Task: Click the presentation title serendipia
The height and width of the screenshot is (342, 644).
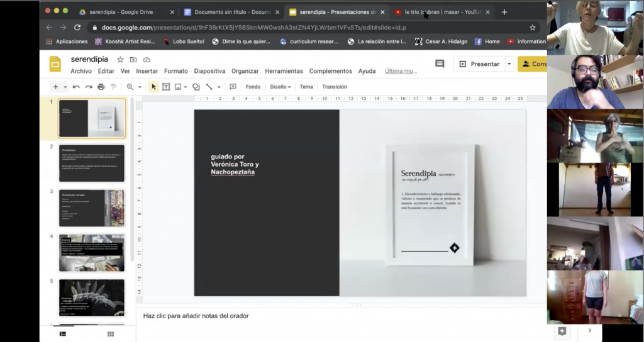Action: click(x=89, y=59)
